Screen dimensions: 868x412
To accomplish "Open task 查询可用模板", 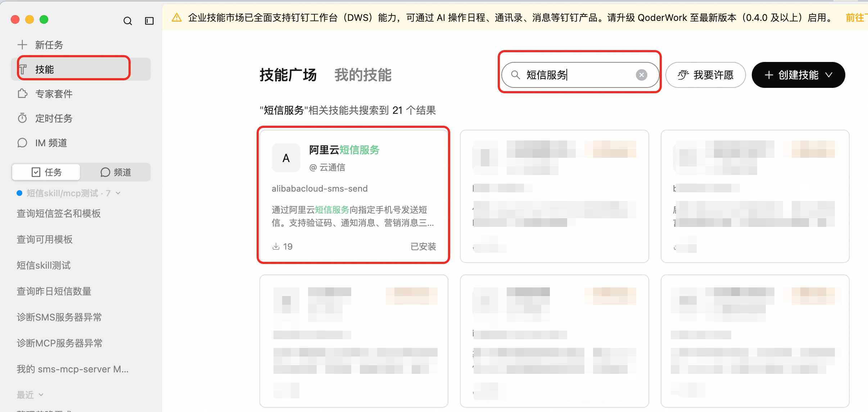I will [45, 239].
